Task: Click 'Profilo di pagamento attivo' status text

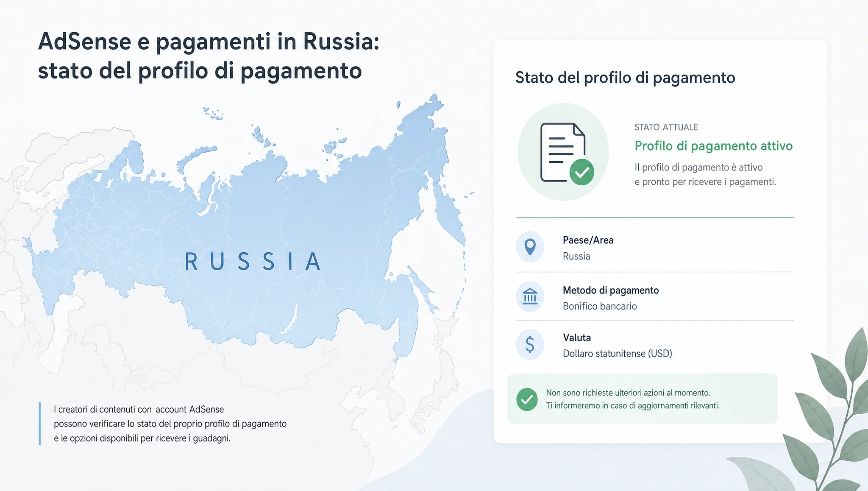Action: click(713, 146)
